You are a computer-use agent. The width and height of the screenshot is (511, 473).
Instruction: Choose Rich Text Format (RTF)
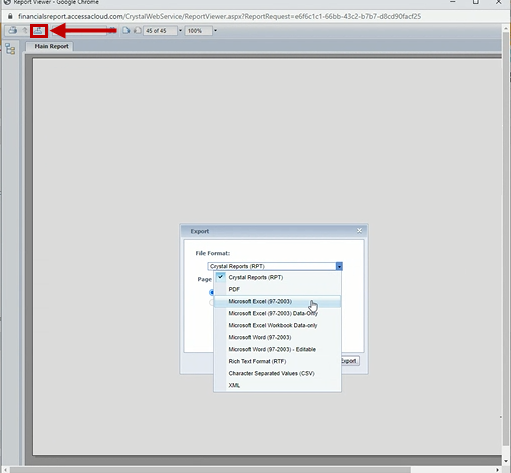click(278, 361)
